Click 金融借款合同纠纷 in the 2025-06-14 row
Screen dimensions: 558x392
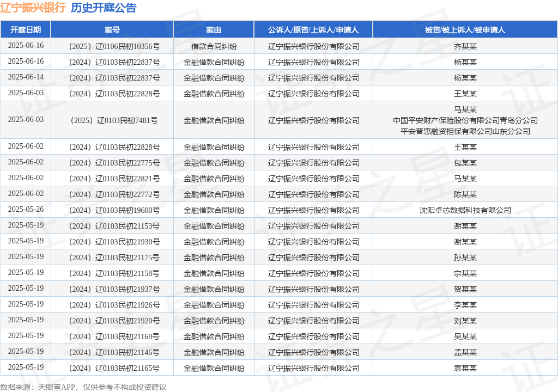point(214,78)
